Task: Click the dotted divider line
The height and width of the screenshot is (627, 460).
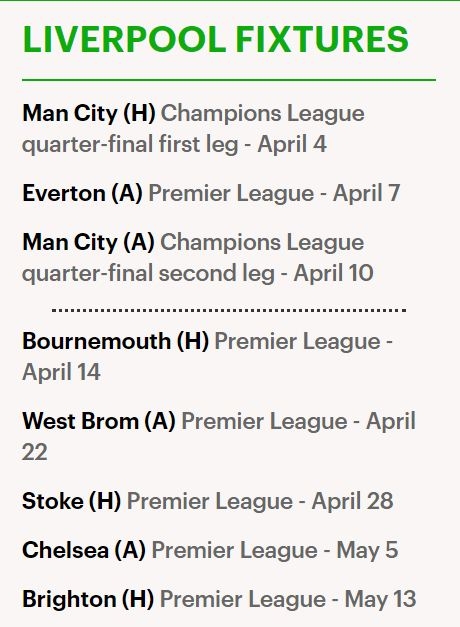Action: tap(229, 310)
